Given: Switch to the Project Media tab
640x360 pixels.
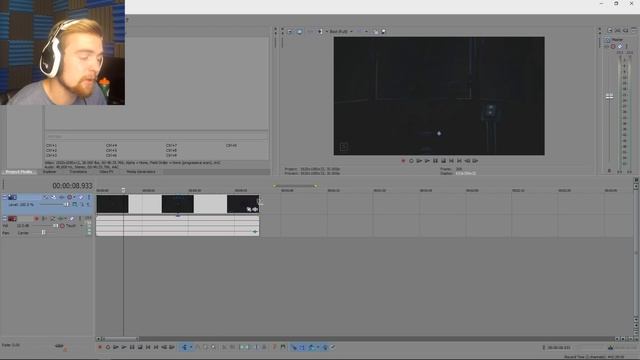Looking at the screenshot, I should (x=19, y=172).
